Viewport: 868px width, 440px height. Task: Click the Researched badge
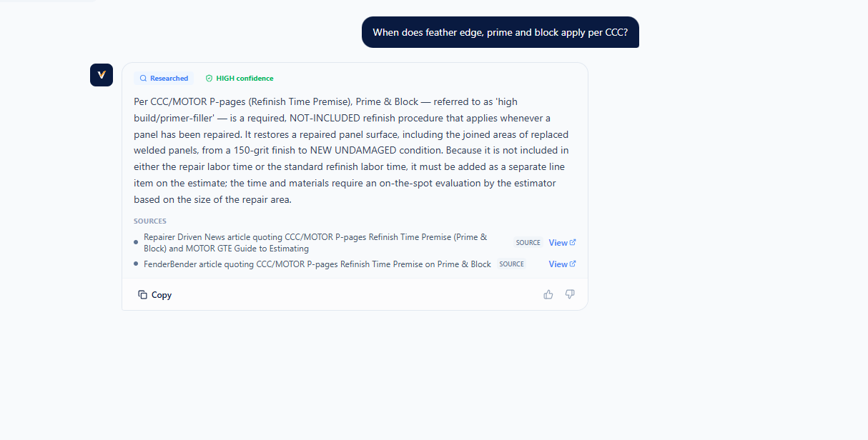pos(164,79)
